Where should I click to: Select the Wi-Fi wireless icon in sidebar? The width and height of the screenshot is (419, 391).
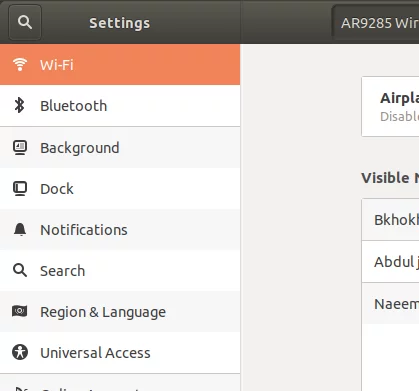click(20, 64)
